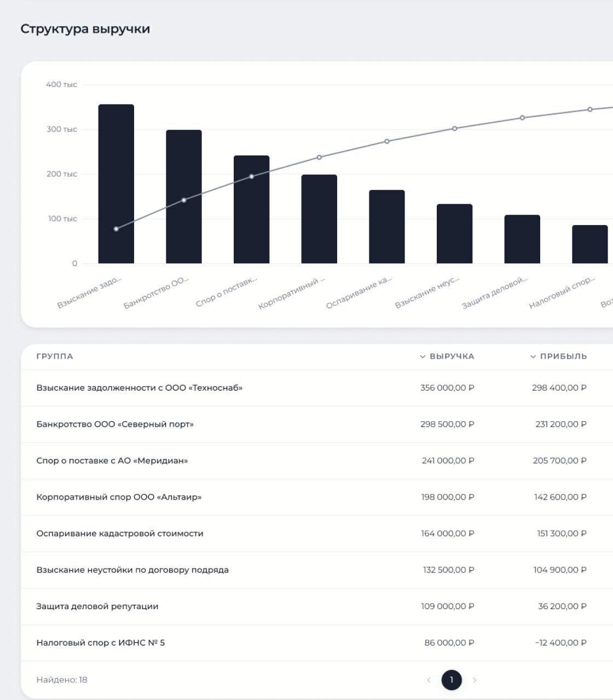The image size is (613, 700).
Task: Sort table by the Прибыль column
Action: click(x=558, y=357)
